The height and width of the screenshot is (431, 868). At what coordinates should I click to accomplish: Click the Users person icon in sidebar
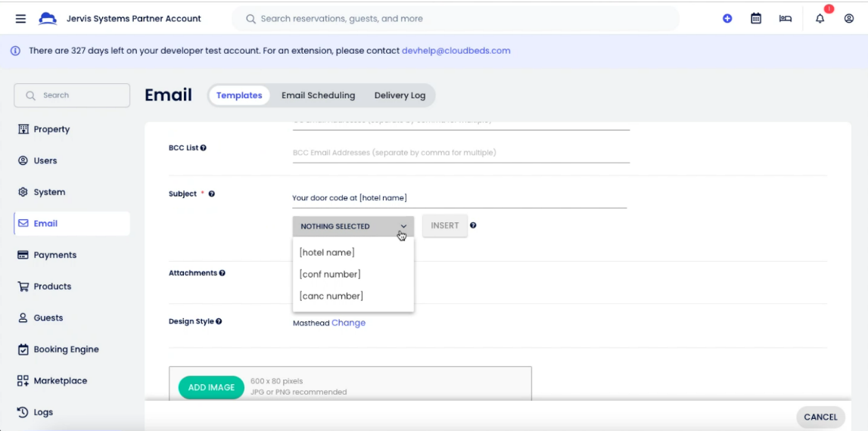click(x=23, y=161)
